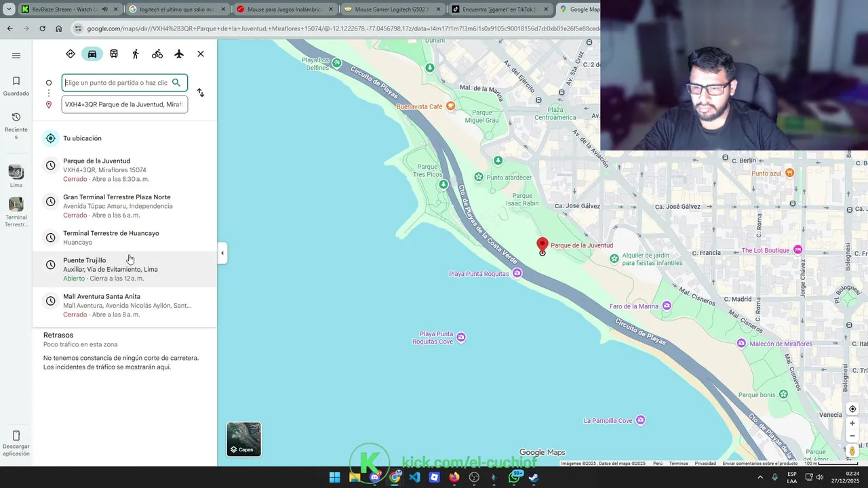Click Enviar comentarios sobre el producto

pyautogui.click(x=759, y=464)
